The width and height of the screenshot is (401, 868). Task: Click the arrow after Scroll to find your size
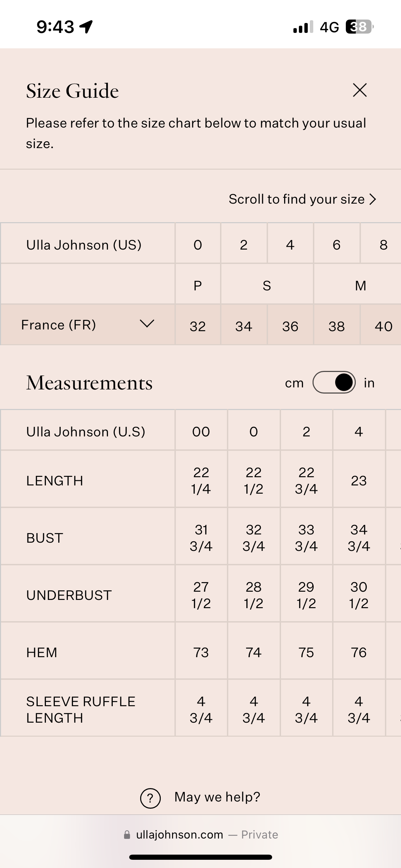click(x=373, y=199)
